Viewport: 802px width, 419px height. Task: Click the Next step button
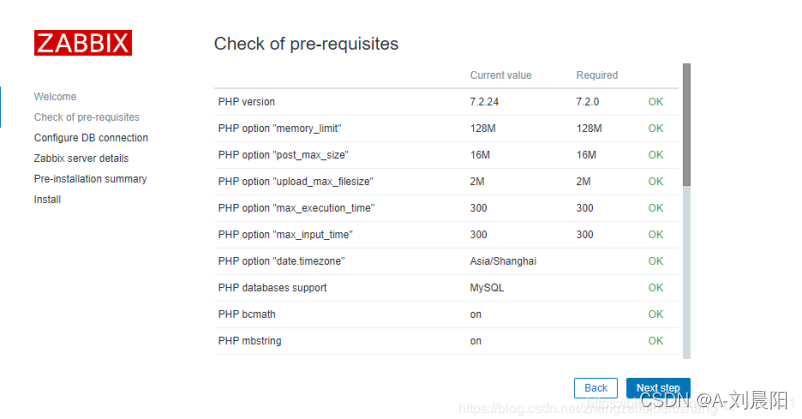pos(657,388)
